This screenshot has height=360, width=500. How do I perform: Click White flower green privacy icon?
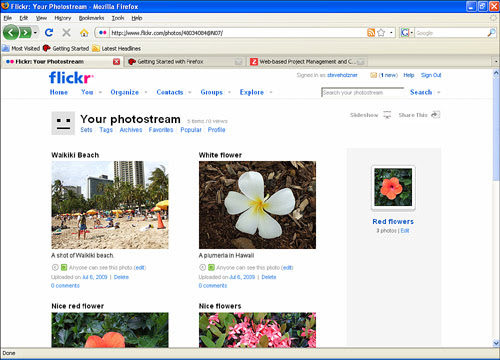(211, 267)
